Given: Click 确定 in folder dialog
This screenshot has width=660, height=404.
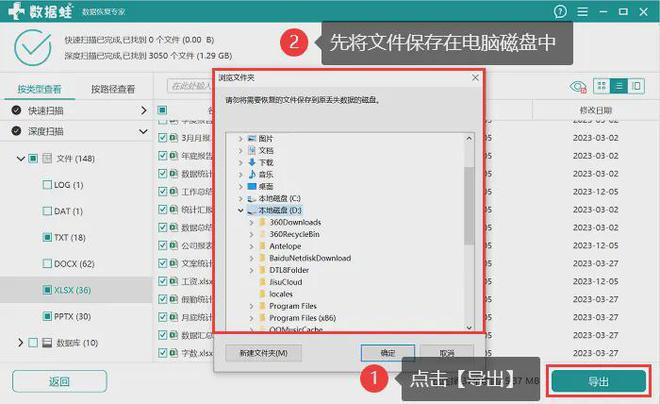Looking at the screenshot, I should point(387,353).
